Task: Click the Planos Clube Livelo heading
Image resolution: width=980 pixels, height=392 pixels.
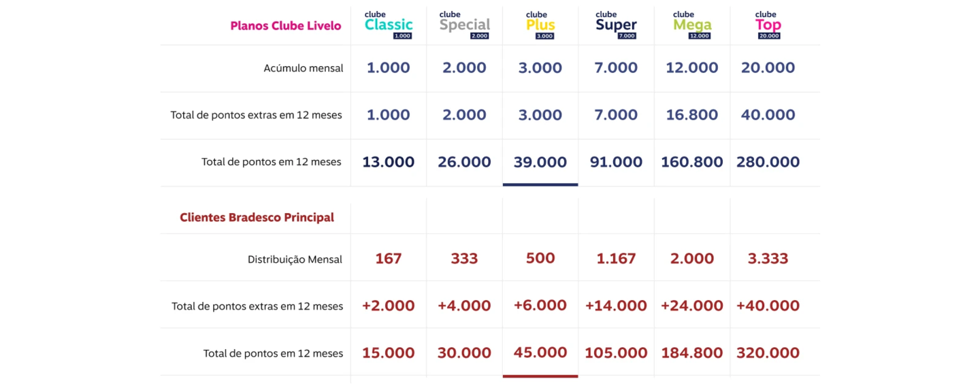Action: click(x=286, y=26)
